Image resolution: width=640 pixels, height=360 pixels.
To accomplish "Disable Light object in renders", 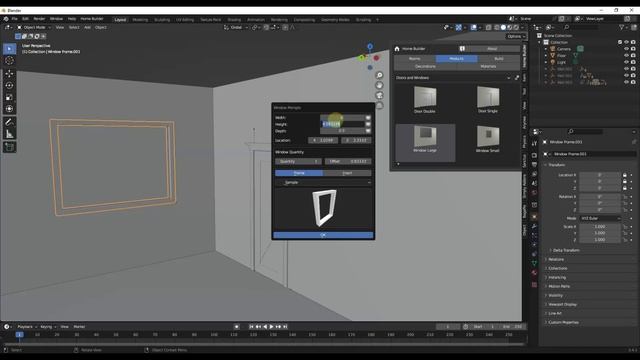I will [x=633, y=62].
